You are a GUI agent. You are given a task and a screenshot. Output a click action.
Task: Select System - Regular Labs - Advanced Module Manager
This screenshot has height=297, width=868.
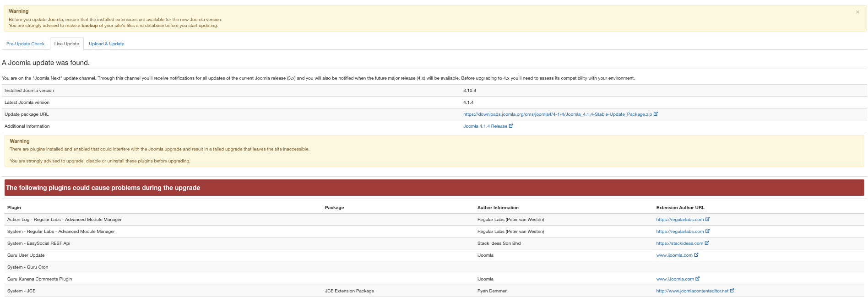tap(61, 232)
